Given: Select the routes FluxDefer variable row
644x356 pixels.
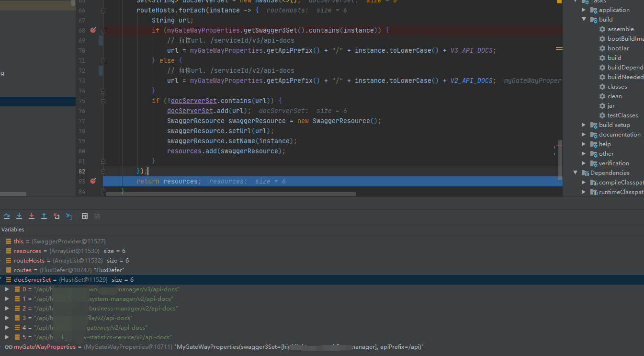Looking at the screenshot, I should point(322,270).
